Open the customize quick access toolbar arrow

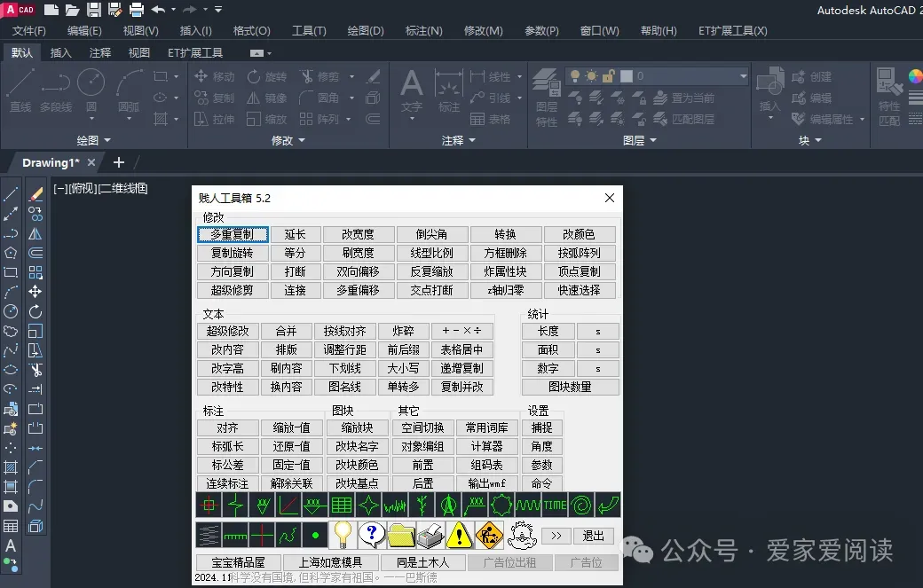pos(218,10)
